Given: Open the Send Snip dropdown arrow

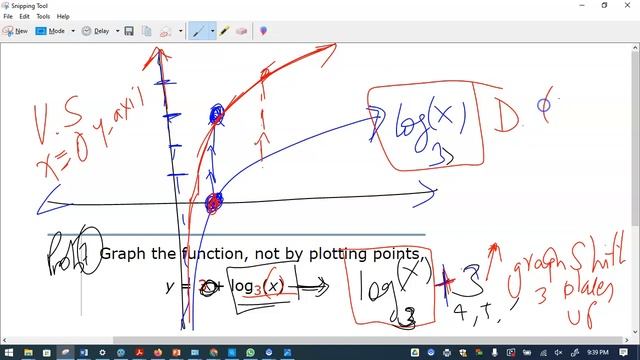Looking at the screenshot, I should click(180, 31).
